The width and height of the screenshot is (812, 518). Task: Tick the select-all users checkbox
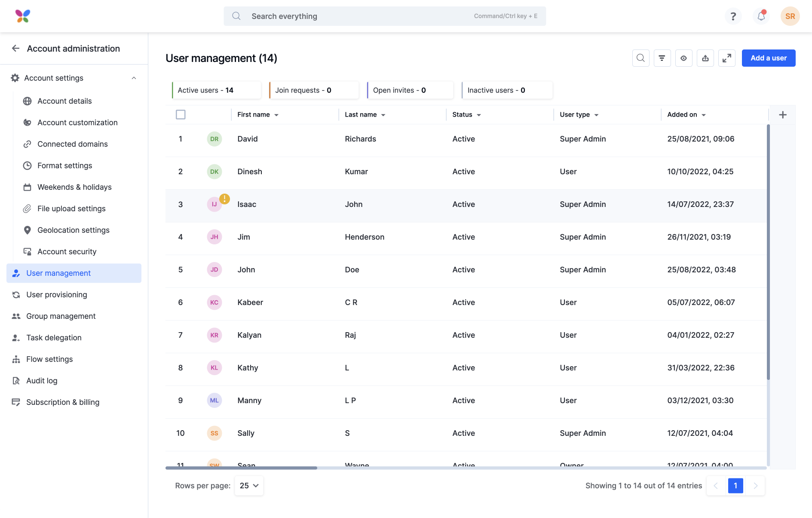(181, 114)
